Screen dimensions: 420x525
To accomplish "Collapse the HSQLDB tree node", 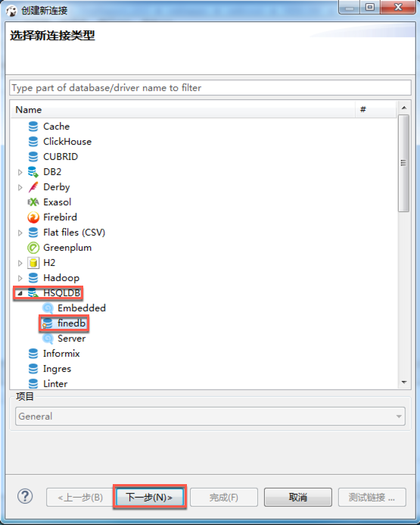I will (x=20, y=293).
